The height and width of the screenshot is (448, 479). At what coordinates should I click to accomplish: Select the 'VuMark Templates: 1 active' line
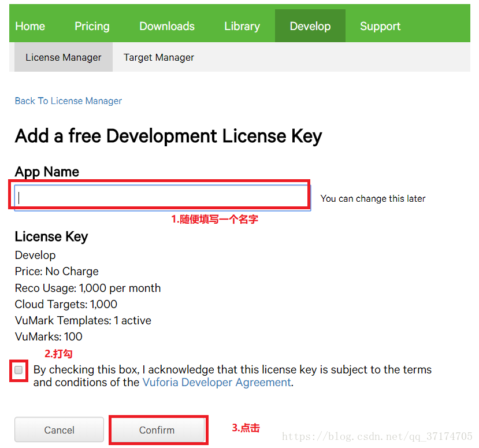click(x=83, y=321)
